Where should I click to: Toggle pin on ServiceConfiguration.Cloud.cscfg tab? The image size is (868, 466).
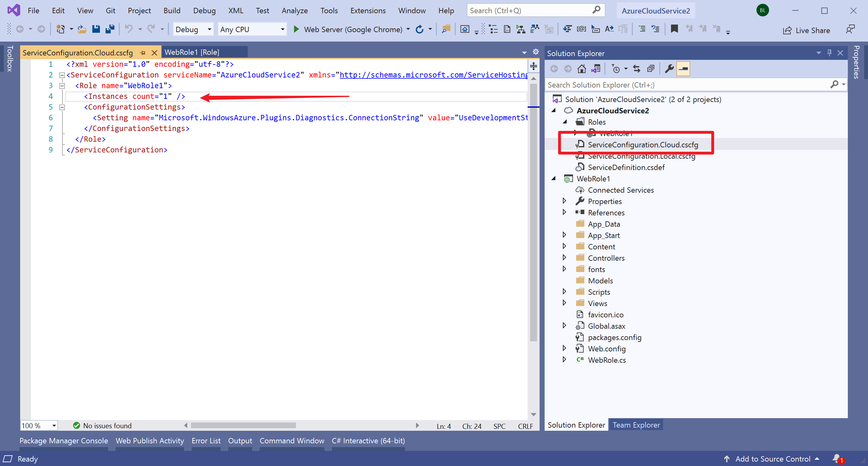(143, 53)
